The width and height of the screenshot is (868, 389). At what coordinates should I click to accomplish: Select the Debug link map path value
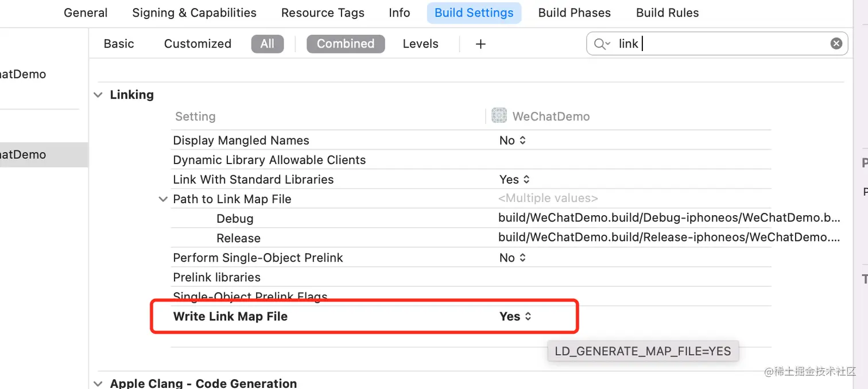[669, 219]
